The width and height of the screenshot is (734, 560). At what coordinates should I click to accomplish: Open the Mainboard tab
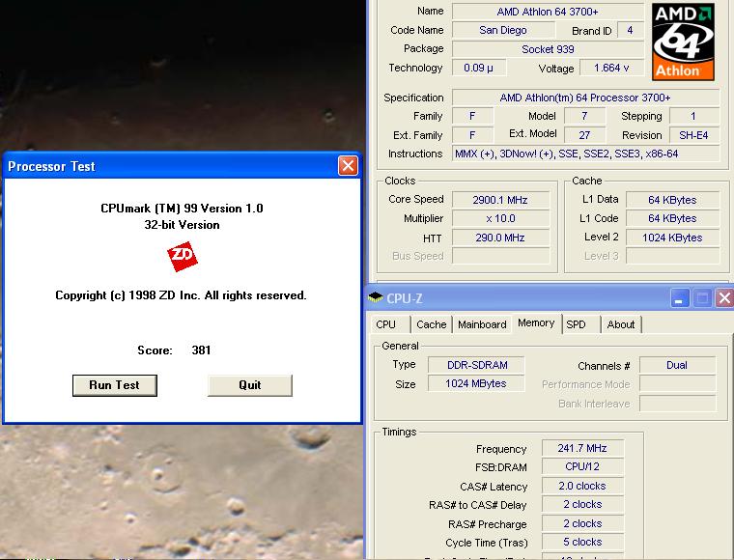click(482, 324)
